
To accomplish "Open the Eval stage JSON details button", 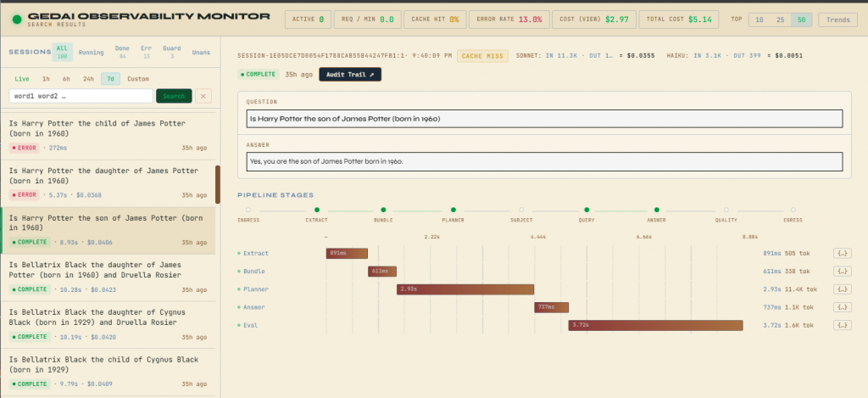I will pos(842,325).
